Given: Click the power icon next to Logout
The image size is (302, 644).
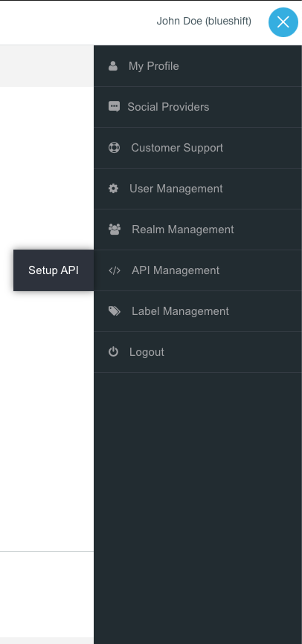Looking at the screenshot, I should point(113,352).
